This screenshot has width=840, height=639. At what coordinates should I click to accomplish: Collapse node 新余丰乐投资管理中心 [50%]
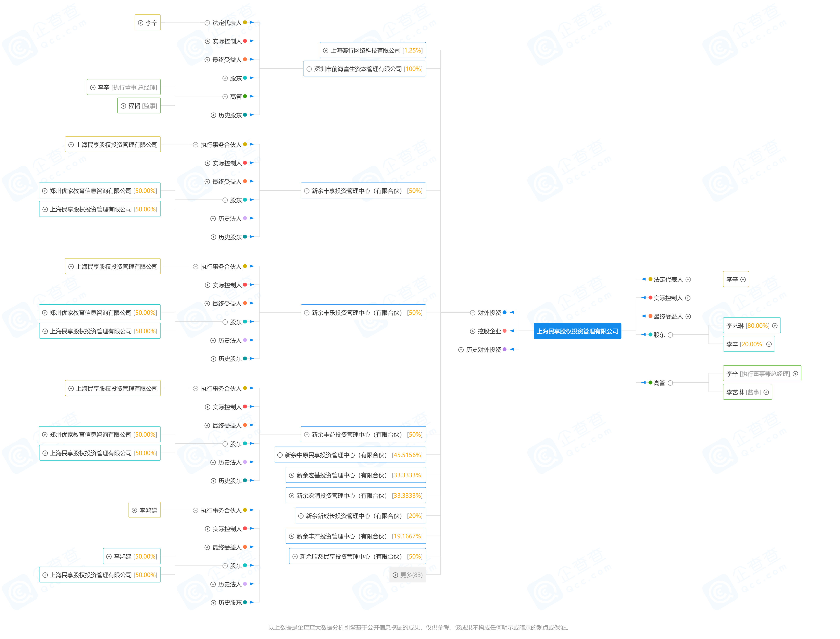[306, 313]
